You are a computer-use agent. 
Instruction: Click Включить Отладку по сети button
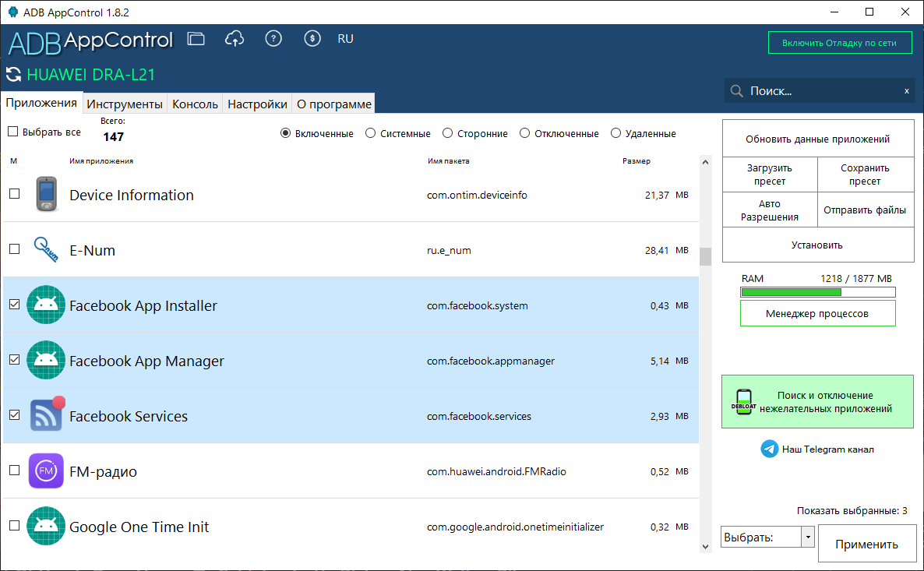840,42
